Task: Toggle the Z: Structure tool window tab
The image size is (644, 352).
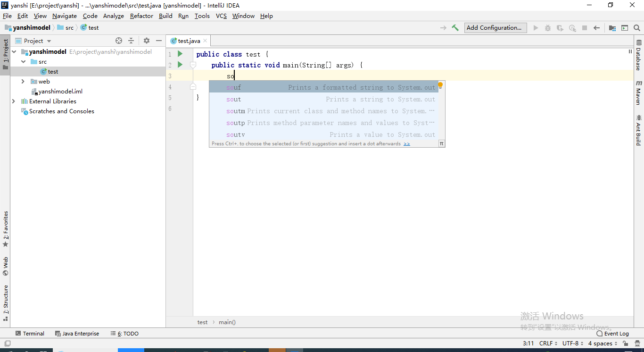Action: click(5, 302)
